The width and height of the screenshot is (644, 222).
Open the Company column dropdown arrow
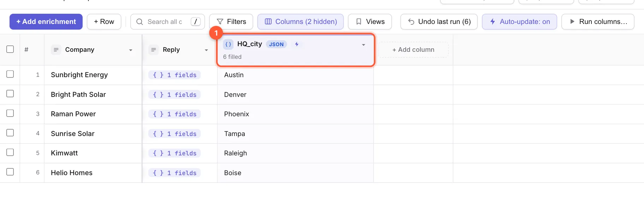pos(131,50)
